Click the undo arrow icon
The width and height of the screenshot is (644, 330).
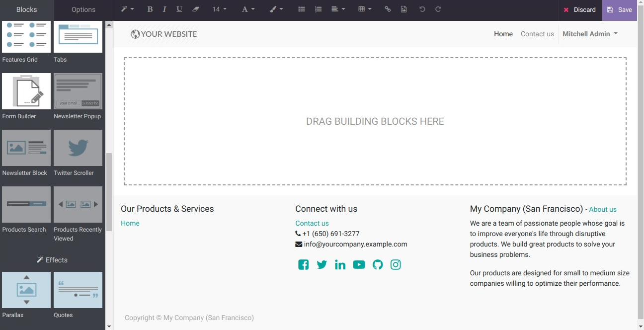(422, 9)
